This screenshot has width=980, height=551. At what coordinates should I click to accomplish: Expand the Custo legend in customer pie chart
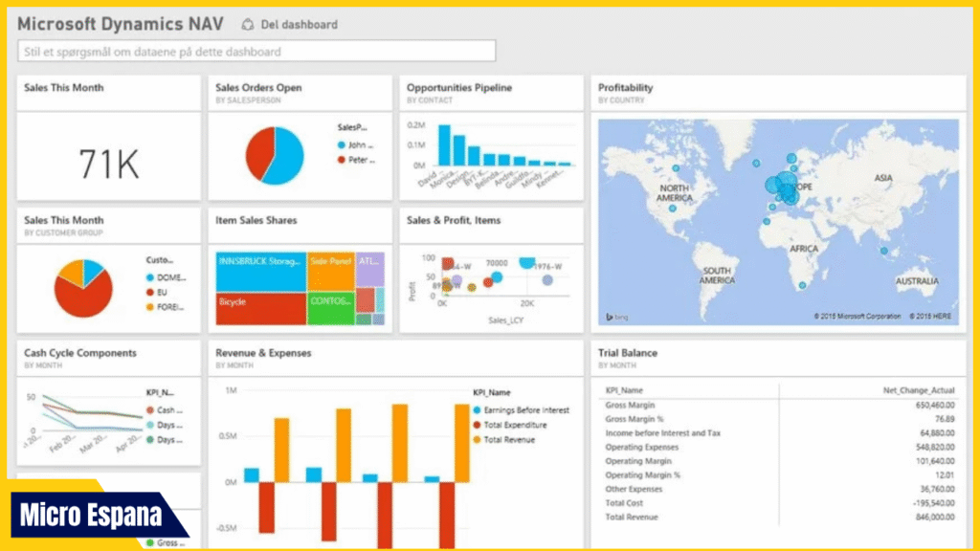[x=158, y=260]
